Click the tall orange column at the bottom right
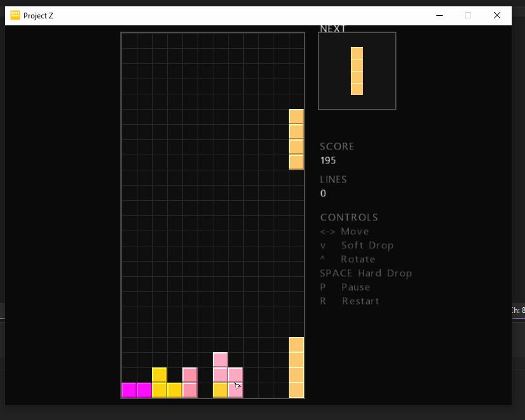The image size is (525, 420). tap(295, 367)
